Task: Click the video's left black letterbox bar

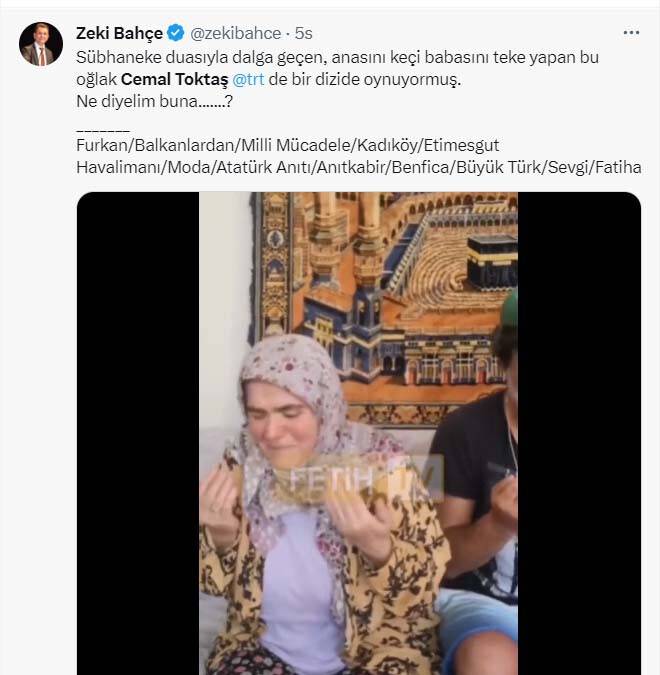Action: click(x=138, y=430)
